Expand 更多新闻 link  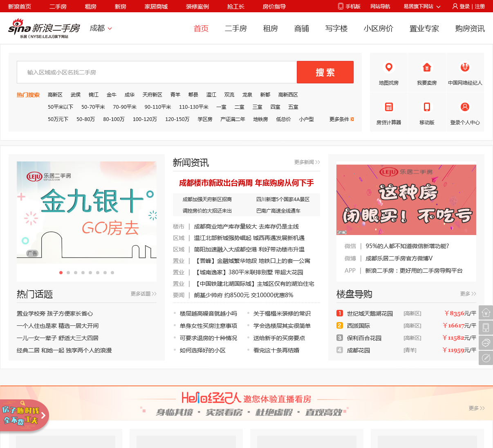pos(307,162)
